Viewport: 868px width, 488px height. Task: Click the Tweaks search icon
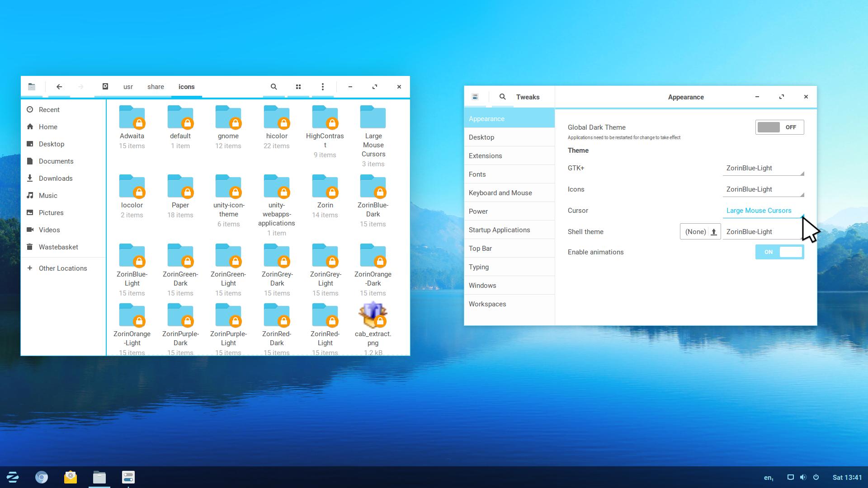[x=502, y=97]
